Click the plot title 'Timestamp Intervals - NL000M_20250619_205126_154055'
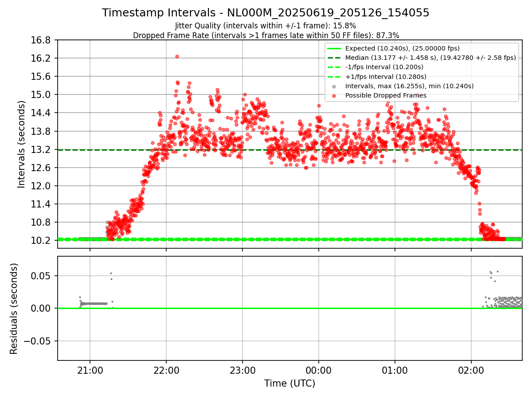Viewport: 532px width, 399px height. [x=266, y=13]
